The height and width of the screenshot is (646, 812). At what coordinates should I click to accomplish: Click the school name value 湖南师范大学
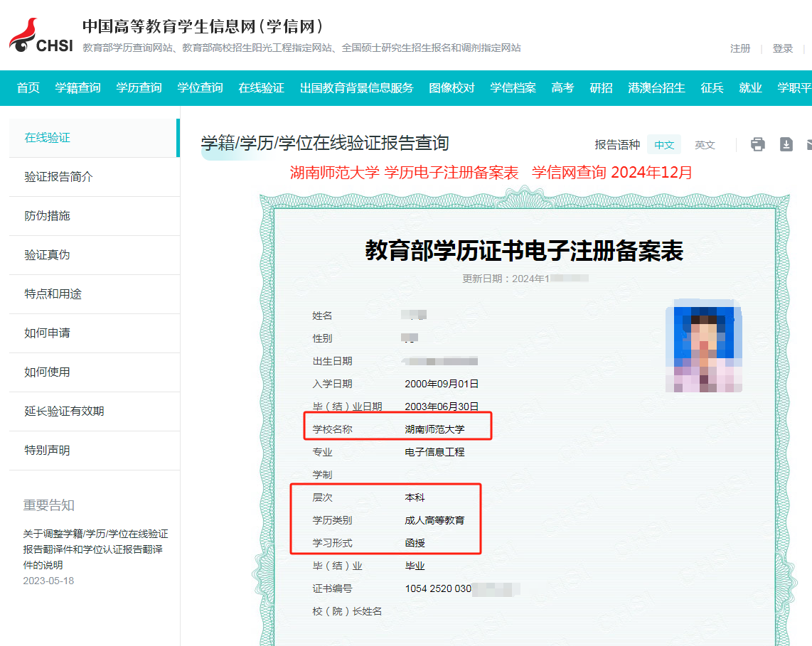[434, 430]
